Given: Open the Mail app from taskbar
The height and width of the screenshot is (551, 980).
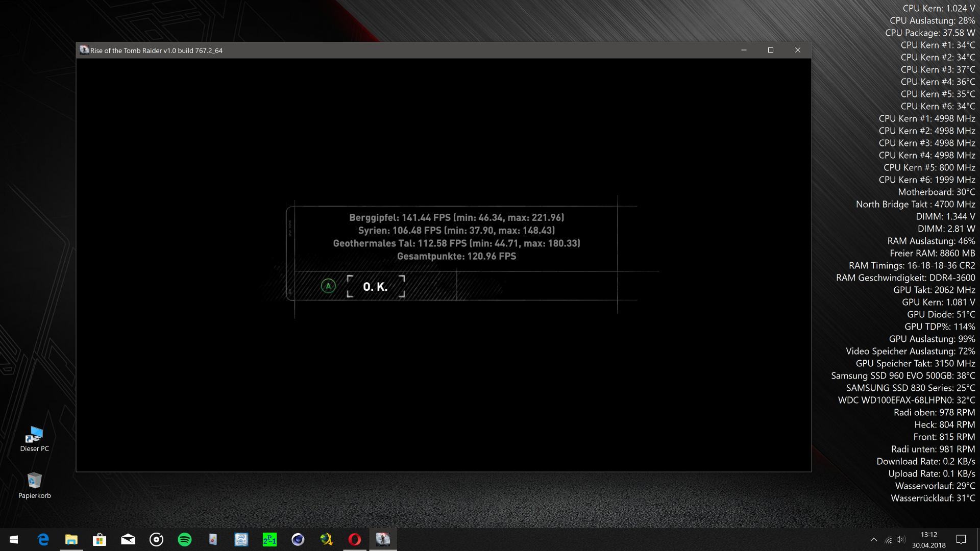Looking at the screenshot, I should 128,539.
